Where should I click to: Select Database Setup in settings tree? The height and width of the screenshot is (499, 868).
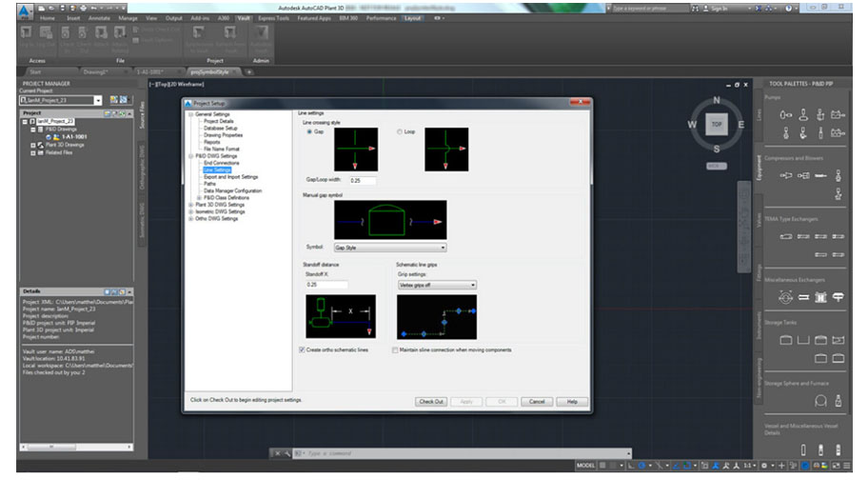(x=220, y=128)
